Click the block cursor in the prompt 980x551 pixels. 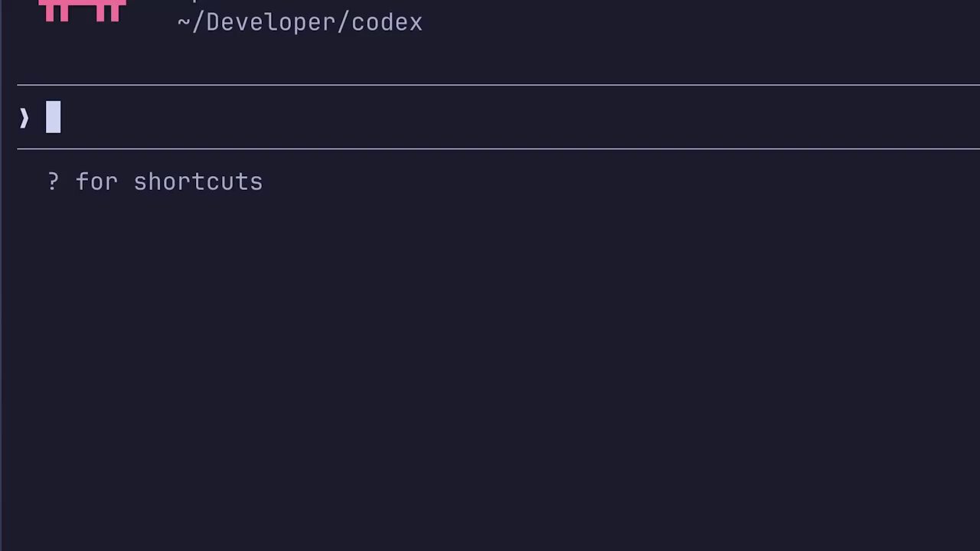pos(53,117)
